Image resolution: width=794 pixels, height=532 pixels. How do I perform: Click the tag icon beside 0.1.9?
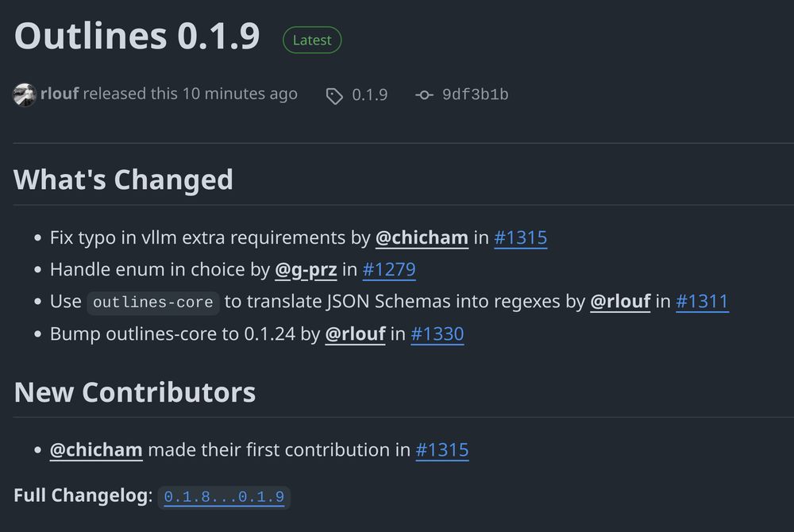tap(334, 95)
